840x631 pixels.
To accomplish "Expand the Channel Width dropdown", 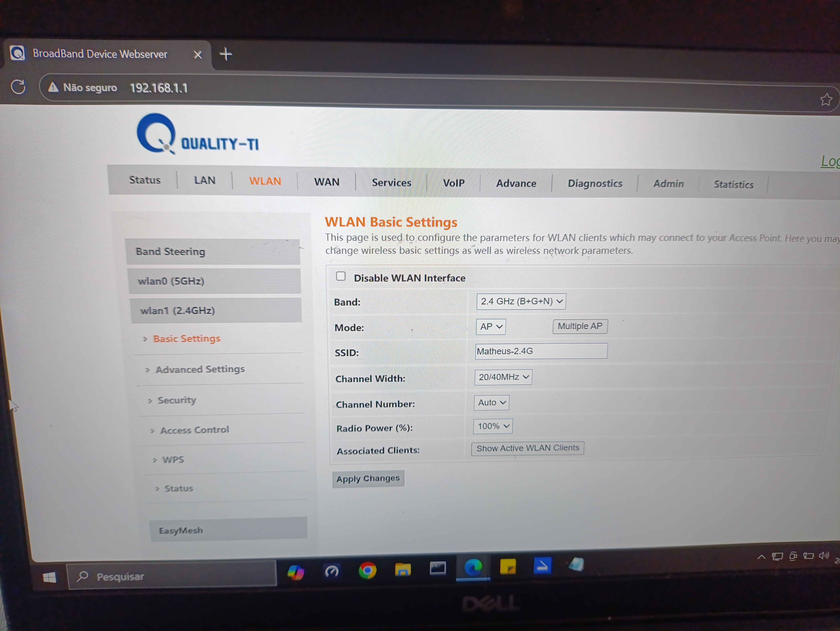I will pyautogui.click(x=503, y=377).
